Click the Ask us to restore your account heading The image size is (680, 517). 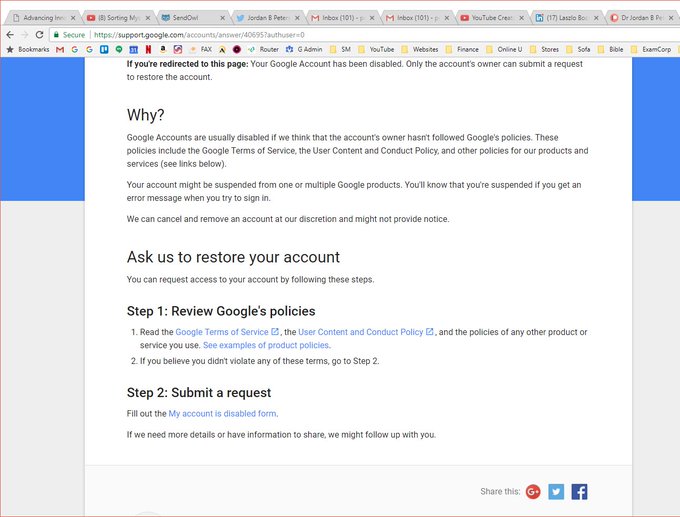[x=233, y=257]
